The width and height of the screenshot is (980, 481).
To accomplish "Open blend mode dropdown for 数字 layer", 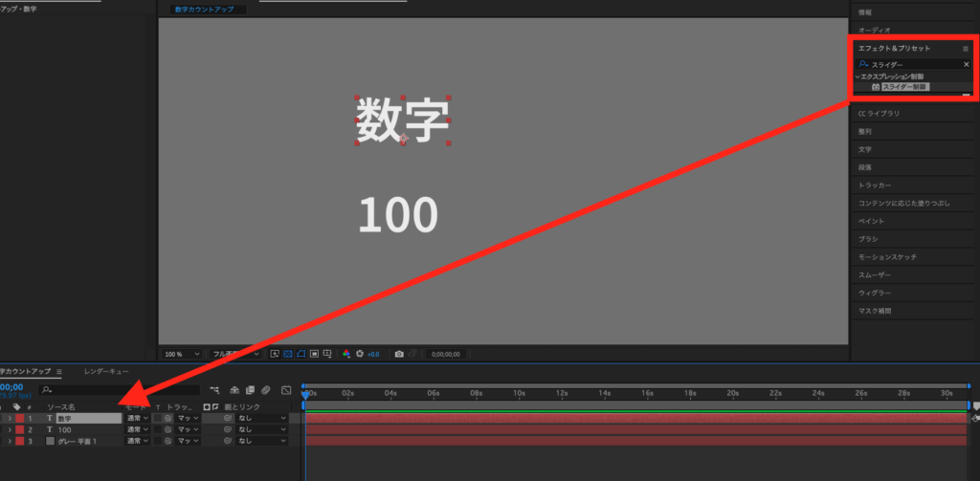I will 137,418.
